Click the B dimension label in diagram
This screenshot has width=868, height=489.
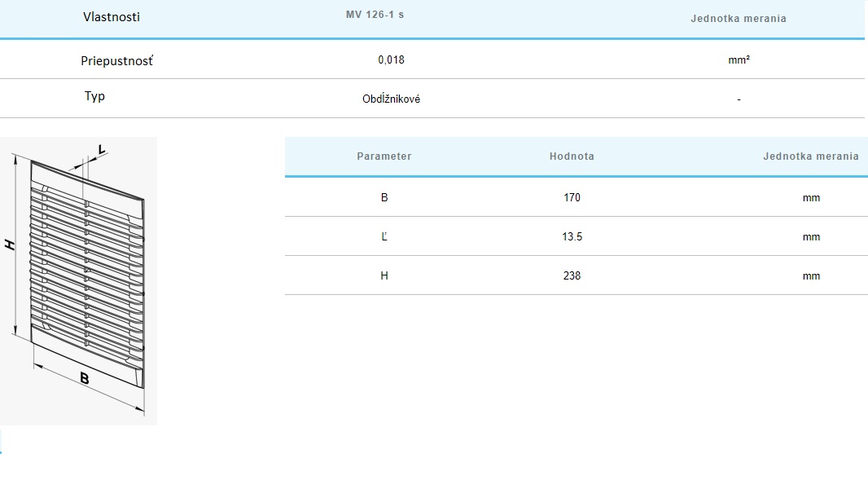84,377
